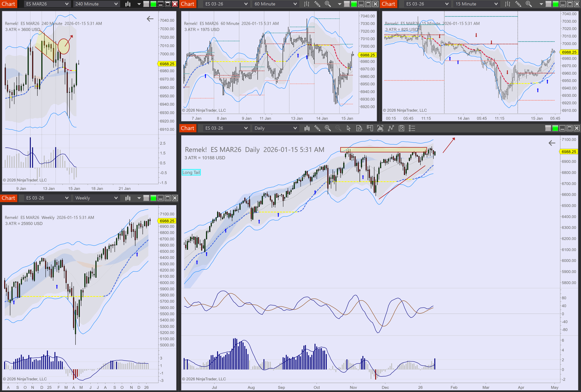This screenshot has width=581, height=392.
Task: Open bar style icon in Daily chart
Action: (x=307, y=128)
